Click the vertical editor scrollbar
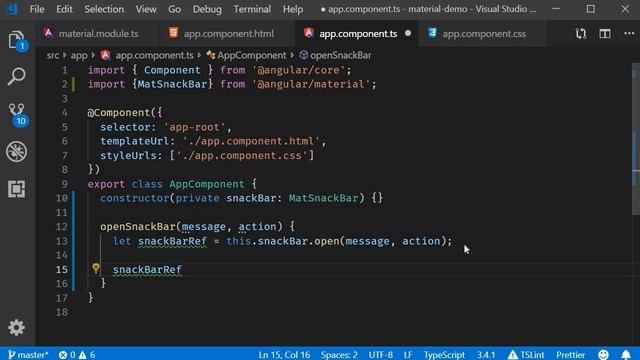 pyautogui.click(x=636, y=138)
